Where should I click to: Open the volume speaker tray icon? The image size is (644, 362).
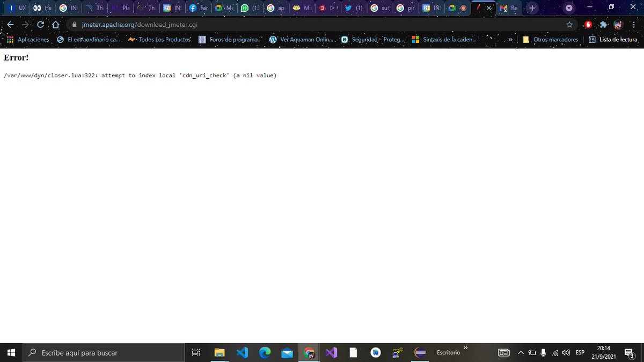566,352
